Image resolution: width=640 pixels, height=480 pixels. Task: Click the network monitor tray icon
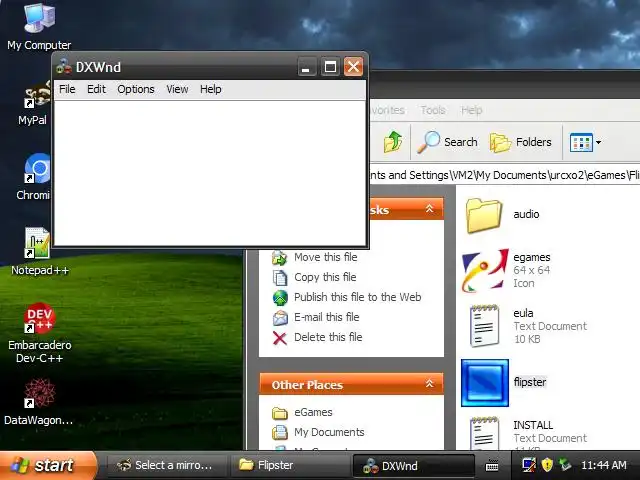pyautogui.click(x=529, y=464)
